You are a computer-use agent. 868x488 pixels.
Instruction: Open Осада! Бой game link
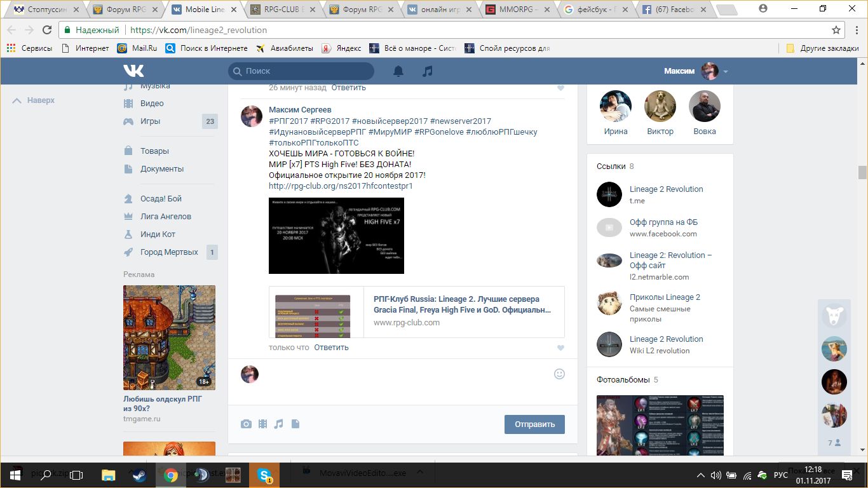tap(161, 199)
